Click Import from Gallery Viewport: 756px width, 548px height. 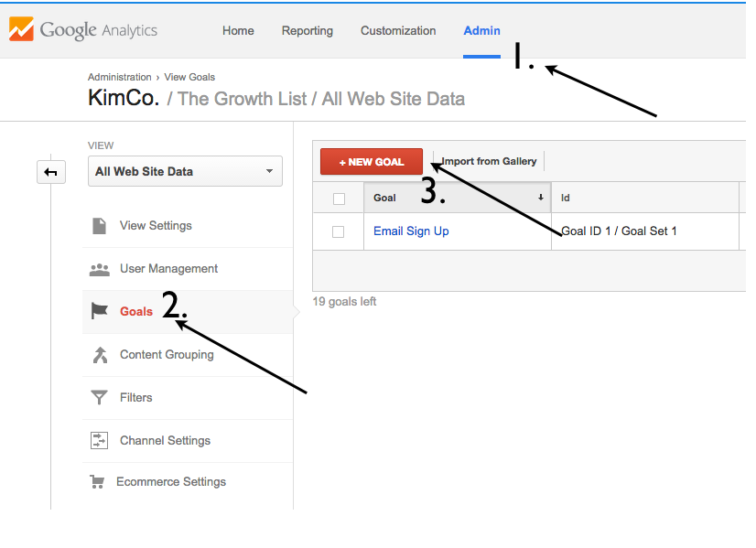coord(489,161)
